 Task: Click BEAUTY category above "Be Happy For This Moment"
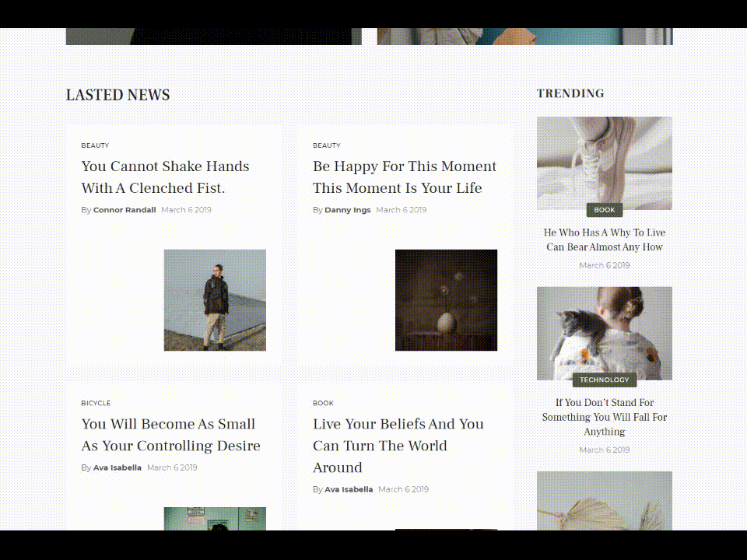[x=327, y=145]
